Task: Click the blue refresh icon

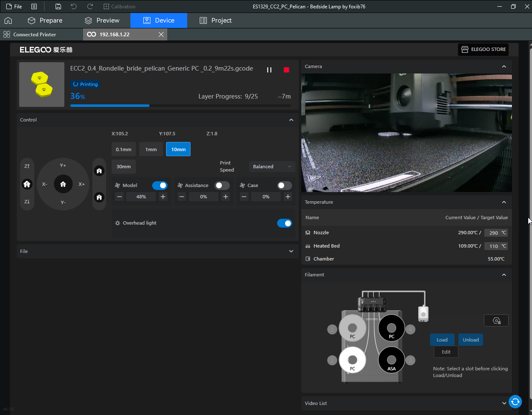Action: [515, 402]
